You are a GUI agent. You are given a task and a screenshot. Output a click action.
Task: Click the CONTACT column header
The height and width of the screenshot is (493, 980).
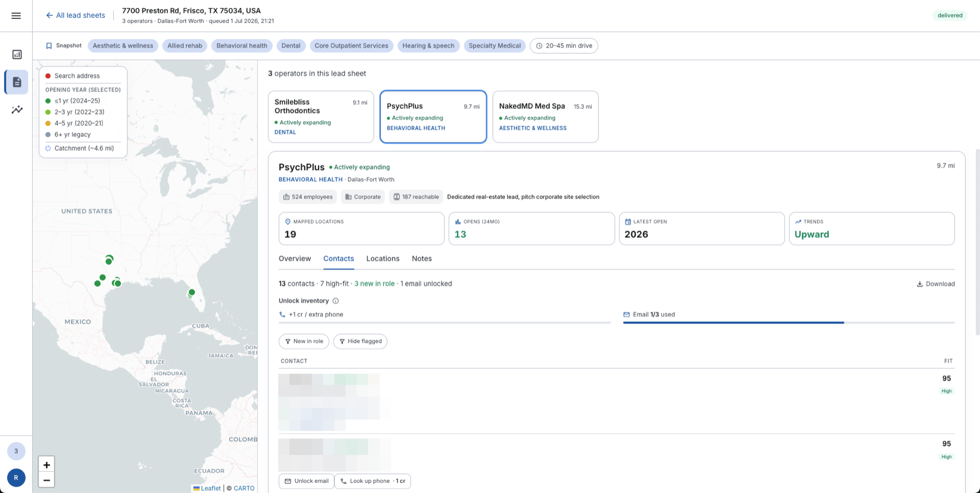click(294, 361)
